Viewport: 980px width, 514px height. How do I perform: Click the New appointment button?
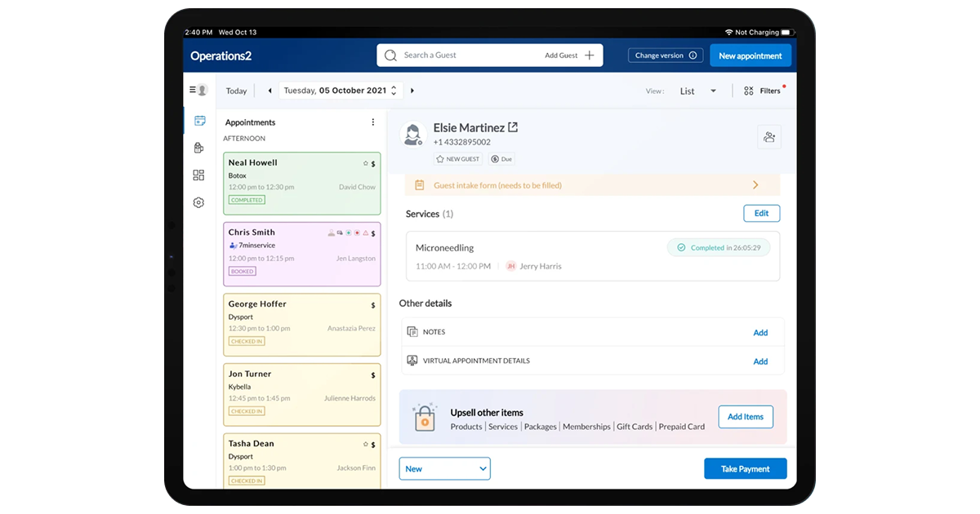coord(751,55)
